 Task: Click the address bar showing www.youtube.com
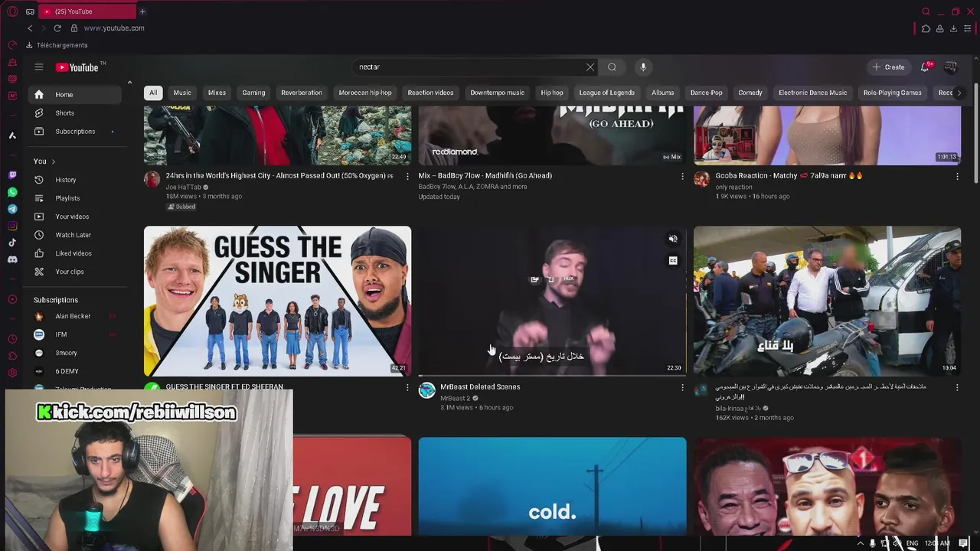(114, 28)
